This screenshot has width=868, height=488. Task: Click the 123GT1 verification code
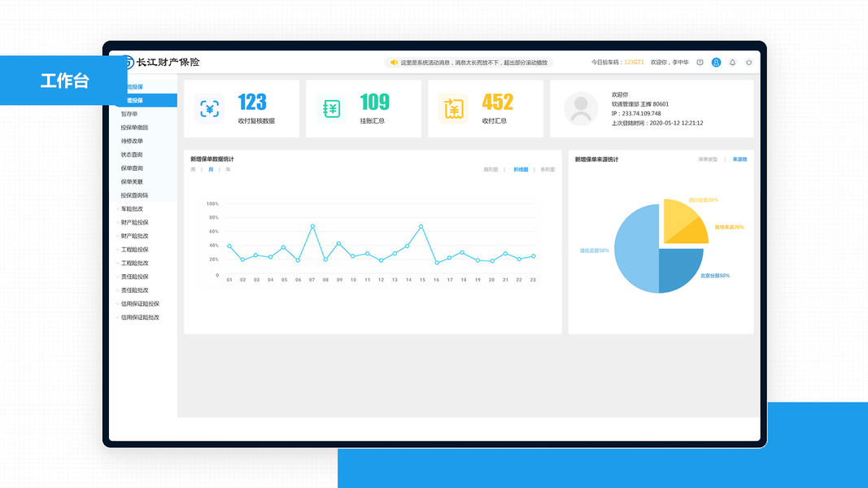tap(634, 63)
